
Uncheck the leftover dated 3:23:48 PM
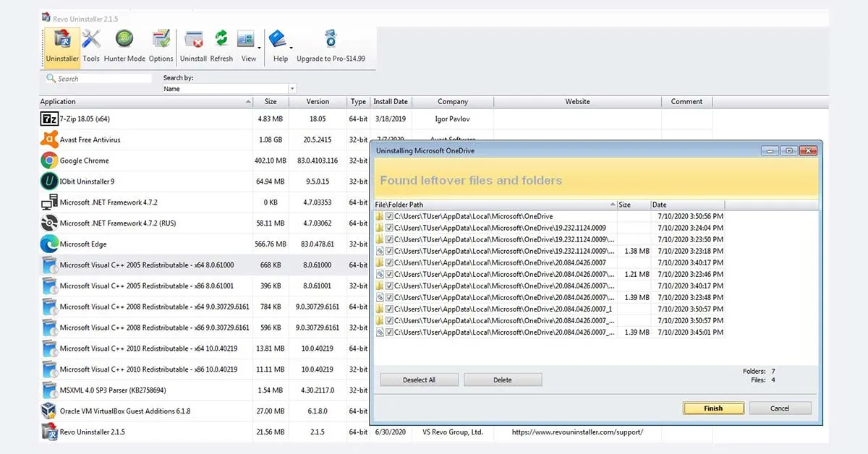coord(389,297)
